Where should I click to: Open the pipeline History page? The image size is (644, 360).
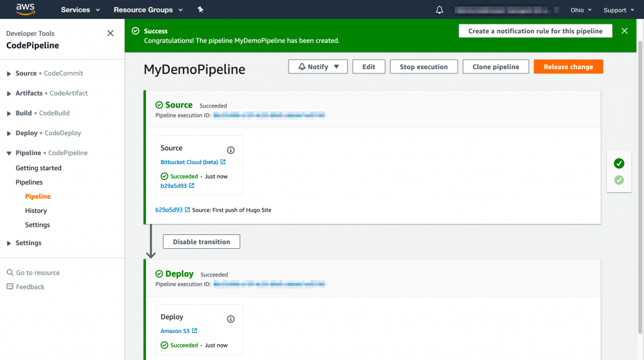pos(36,210)
